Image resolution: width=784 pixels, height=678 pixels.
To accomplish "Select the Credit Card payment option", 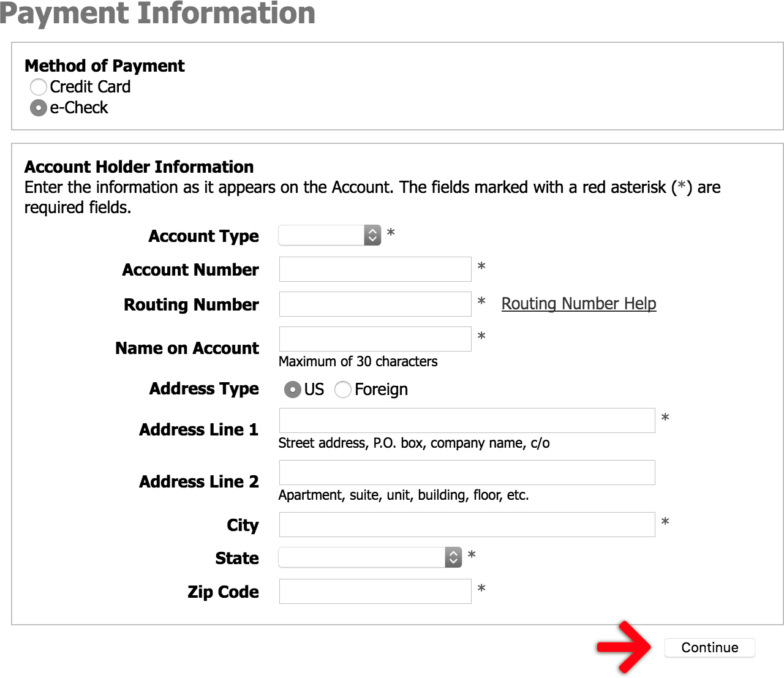I will tap(39, 87).
